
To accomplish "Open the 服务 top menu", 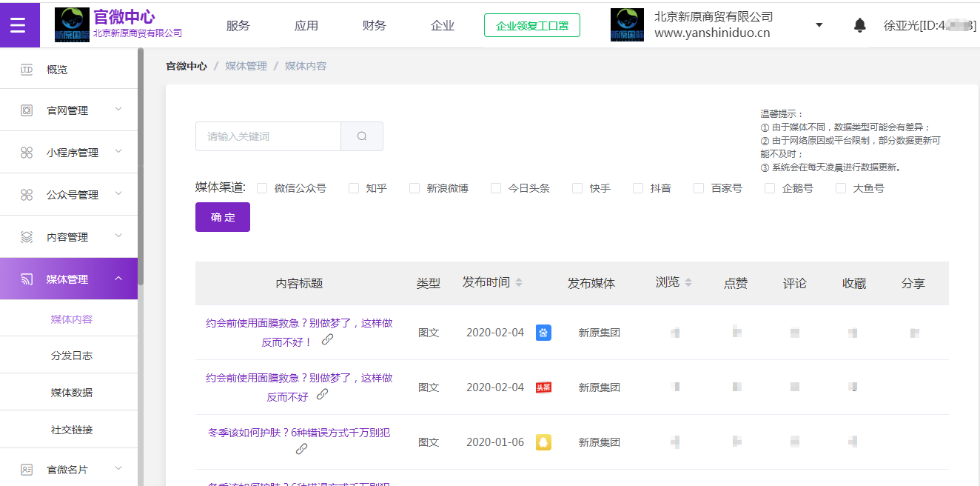I will (x=238, y=25).
